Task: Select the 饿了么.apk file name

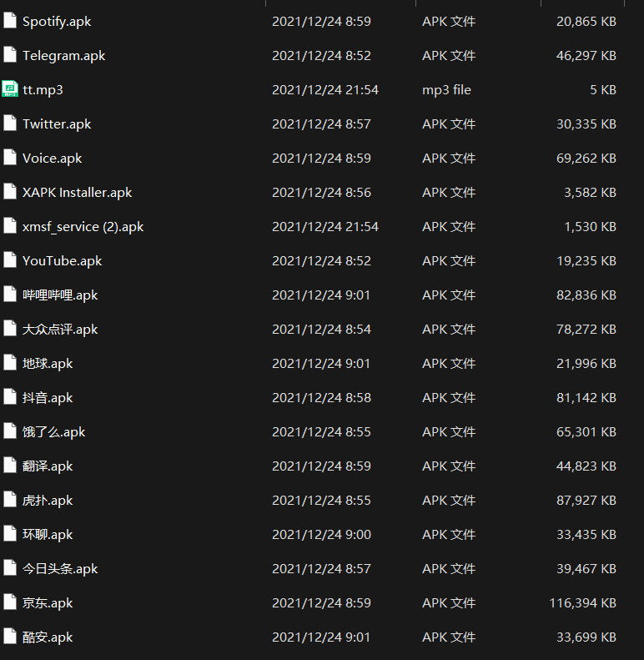Action: point(54,431)
